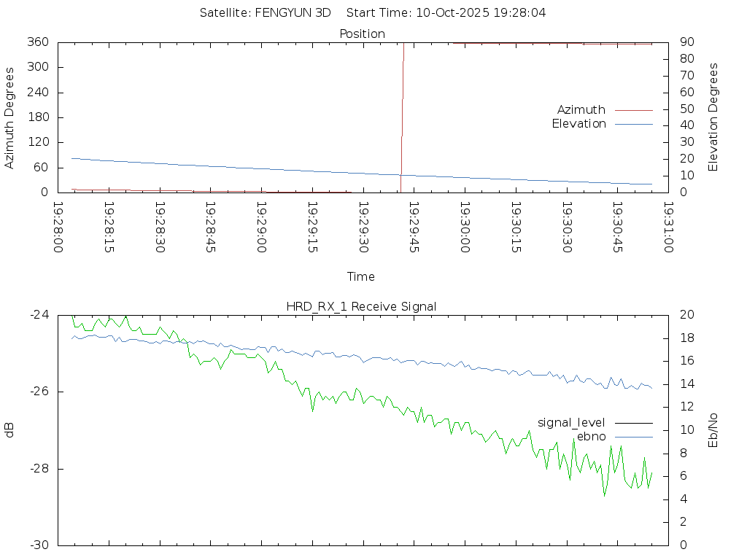The height and width of the screenshot is (560, 747).
Task: Click the Elevation Degrees axis label
Action: click(x=713, y=117)
